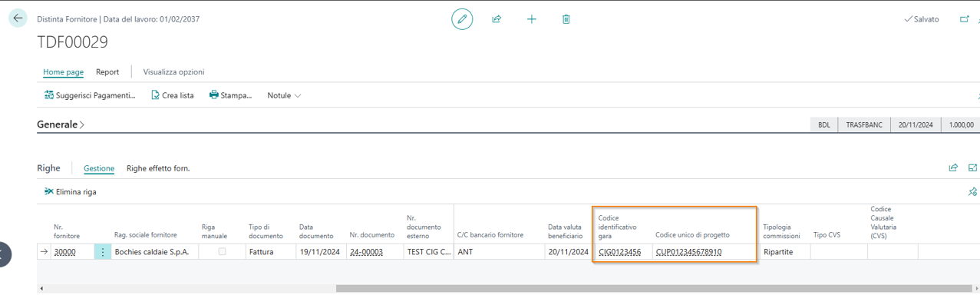980x305 pixels.
Task: Open the Notule dropdown menu
Action: pyautogui.click(x=284, y=95)
